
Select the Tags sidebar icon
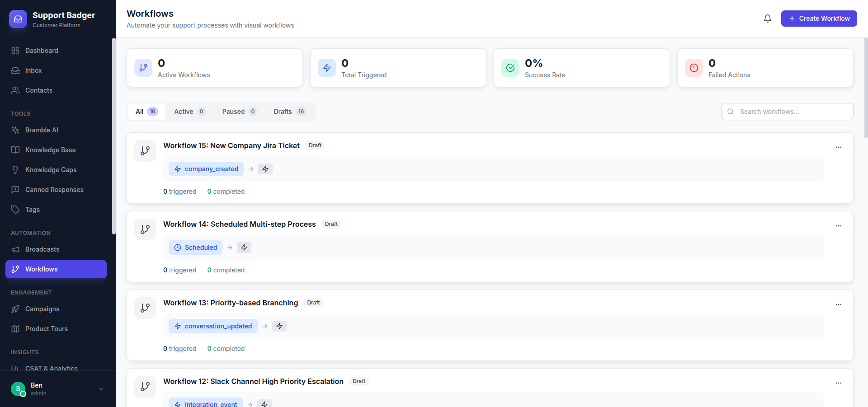(15, 209)
